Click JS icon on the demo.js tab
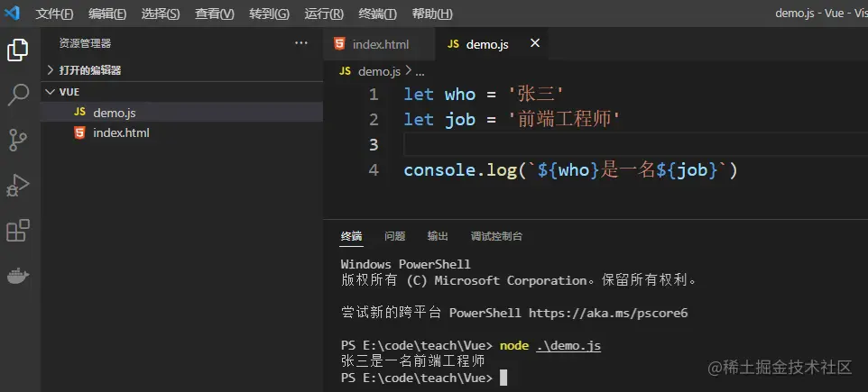Image resolution: width=868 pixels, height=392 pixels. point(453,43)
